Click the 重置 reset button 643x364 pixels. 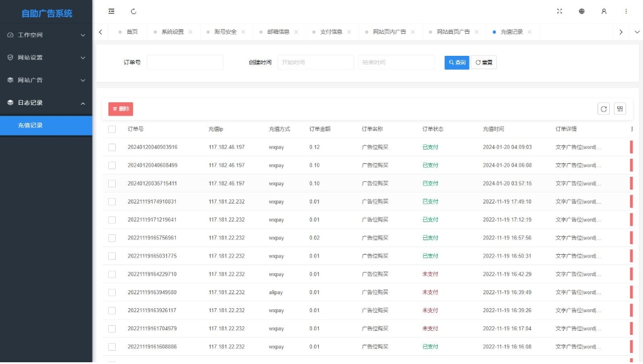pyautogui.click(x=484, y=62)
